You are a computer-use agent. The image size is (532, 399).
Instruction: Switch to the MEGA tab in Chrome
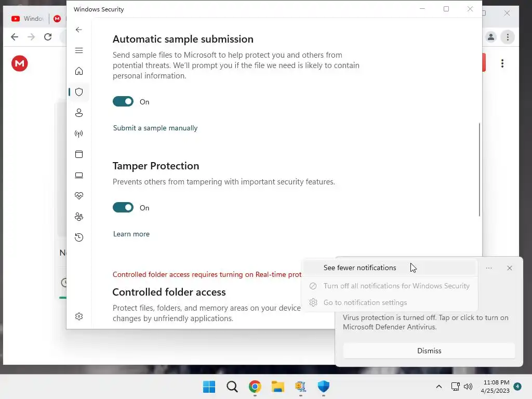tap(57, 18)
